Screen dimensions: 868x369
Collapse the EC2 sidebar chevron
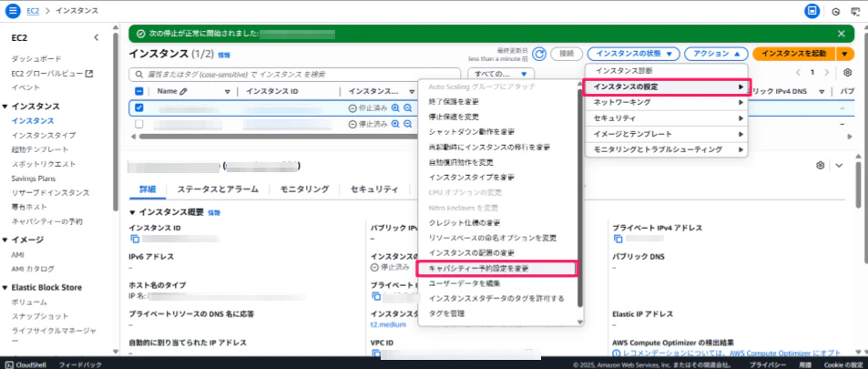pos(97,37)
